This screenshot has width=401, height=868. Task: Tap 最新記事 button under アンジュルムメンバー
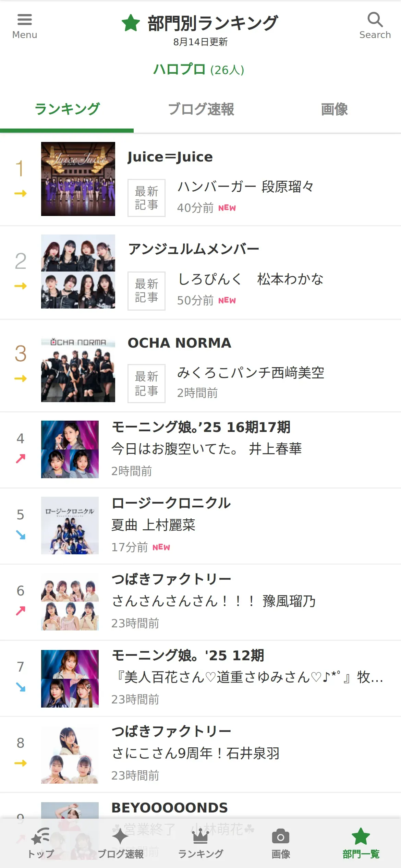146,291
